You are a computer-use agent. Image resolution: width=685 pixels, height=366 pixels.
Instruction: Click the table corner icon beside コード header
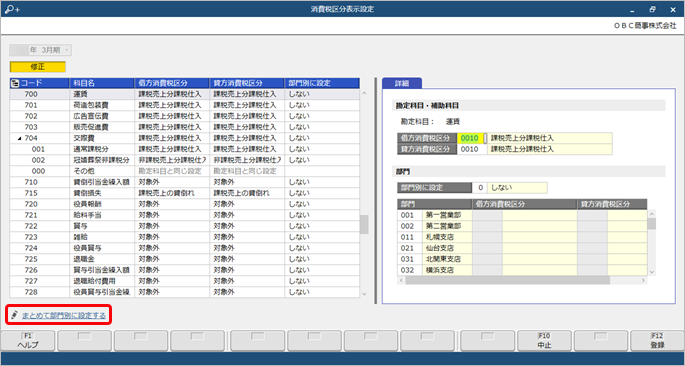(14, 83)
